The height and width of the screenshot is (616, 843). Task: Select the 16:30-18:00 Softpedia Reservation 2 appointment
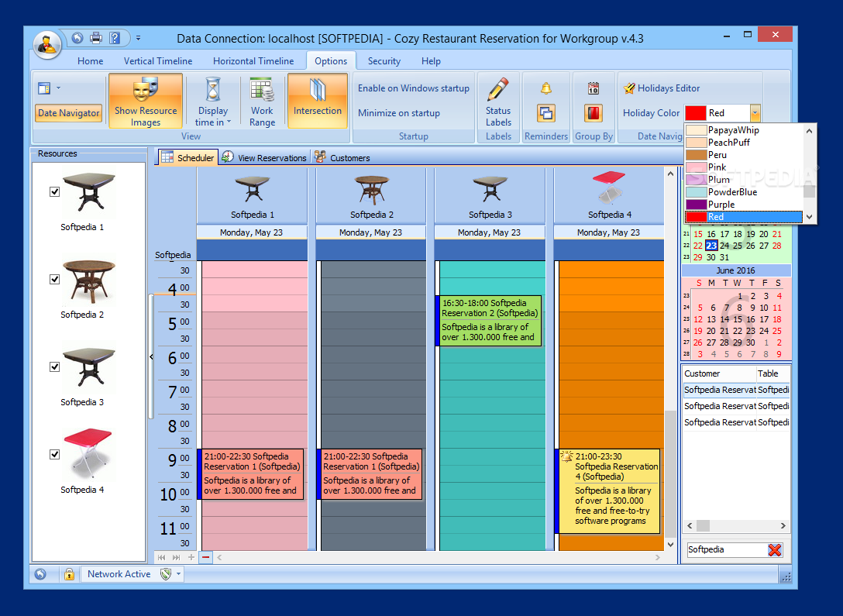click(488, 320)
